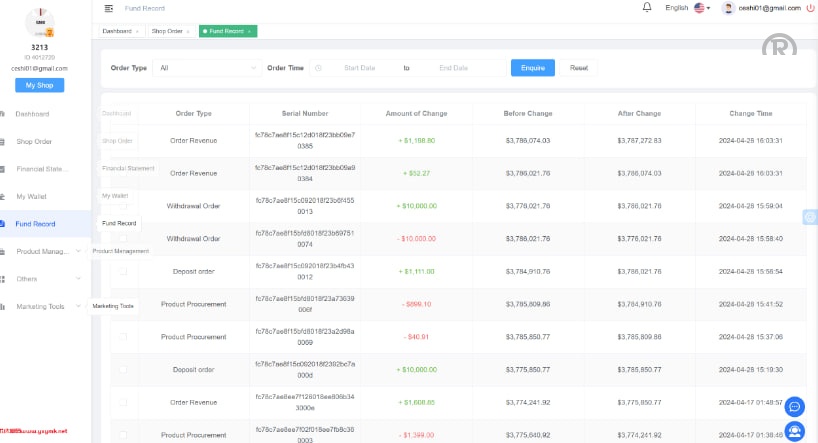Collapse the sidebar with the menu fold icon
Viewport: 818px width, 443px height.
click(x=109, y=8)
